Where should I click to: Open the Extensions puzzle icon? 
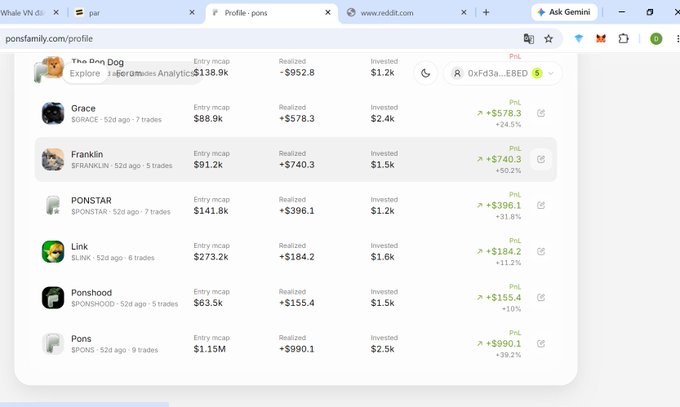[623, 39]
